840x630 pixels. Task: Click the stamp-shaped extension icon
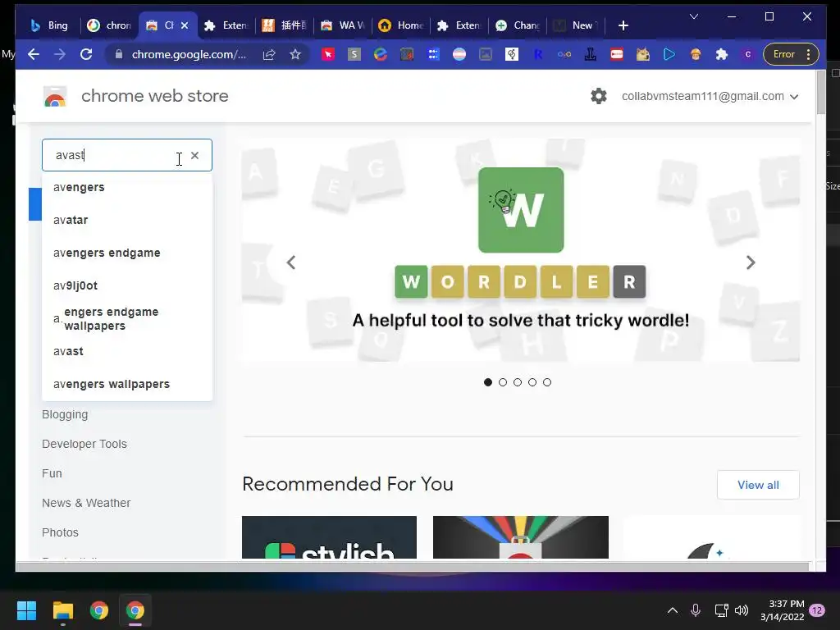coord(591,54)
